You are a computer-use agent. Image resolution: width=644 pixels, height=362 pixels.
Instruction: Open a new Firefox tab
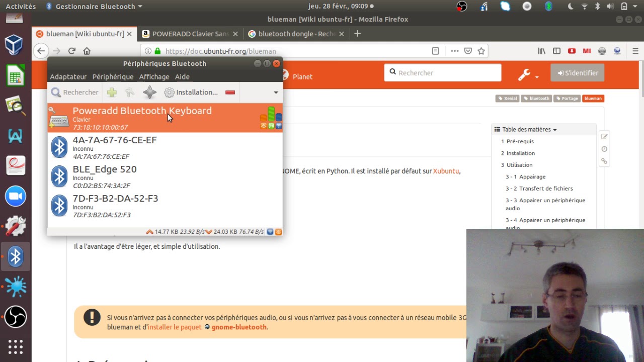pyautogui.click(x=358, y=34)
